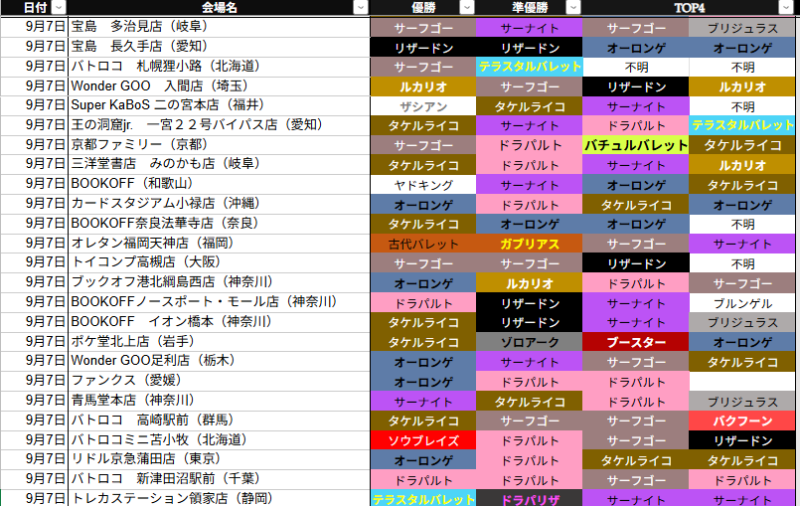The height and width of the screenshot is (506, 800).
Task: Click ルカリオ runner-up in 港北綱島西店 row
Action: [x=530, y=283]
